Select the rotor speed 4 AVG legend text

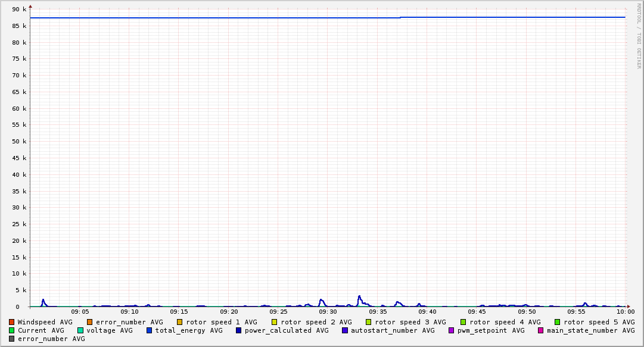[x=505, y=322]
